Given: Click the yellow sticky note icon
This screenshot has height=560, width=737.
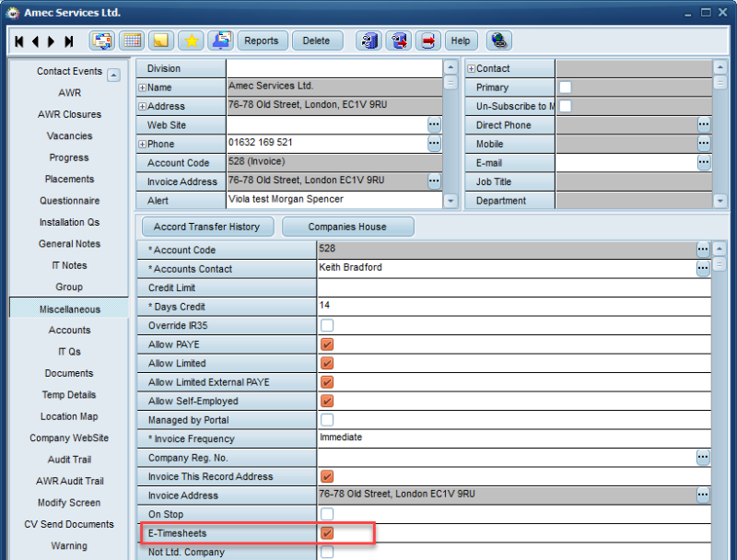Looking at the screenshot, I should pos(161,41).
